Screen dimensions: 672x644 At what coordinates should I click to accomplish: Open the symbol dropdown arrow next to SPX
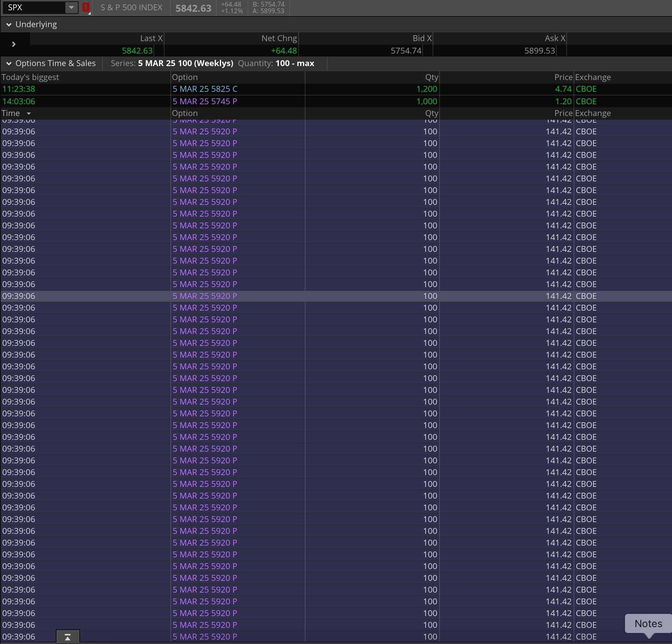(x=72, y=7)
